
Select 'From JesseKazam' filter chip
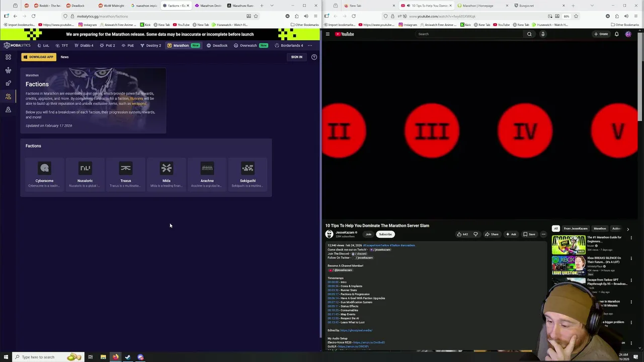tap(576, 229)
